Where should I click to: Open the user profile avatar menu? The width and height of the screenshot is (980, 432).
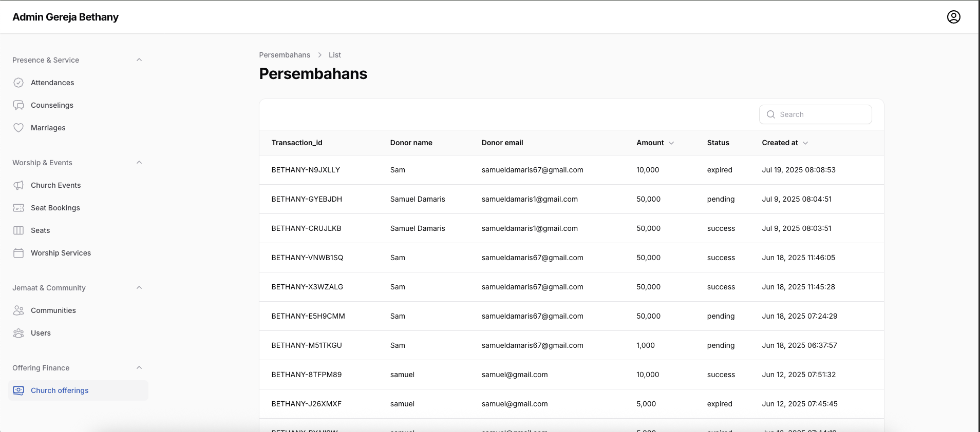click(953, 17)
